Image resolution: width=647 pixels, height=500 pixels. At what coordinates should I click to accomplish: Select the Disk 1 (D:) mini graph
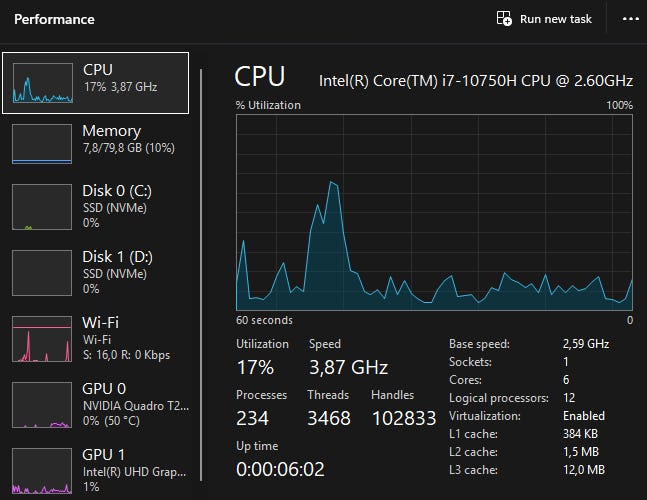[x=42, y=272]
